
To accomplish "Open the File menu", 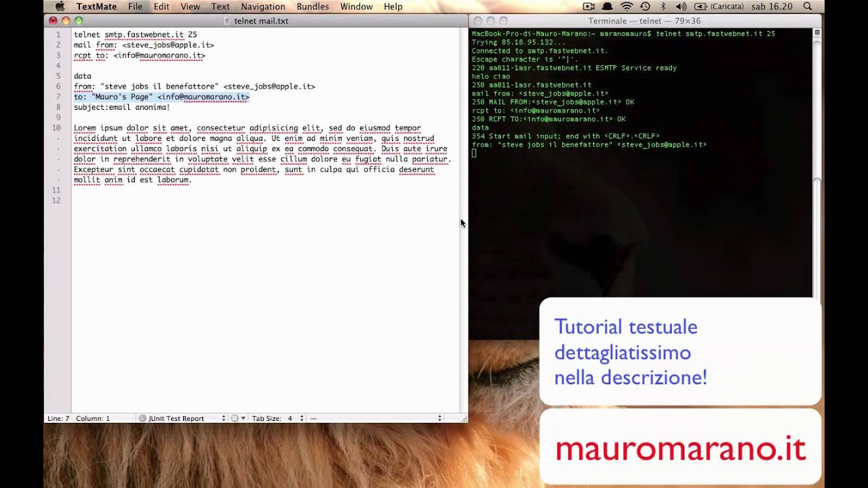I will coord(135,6).
